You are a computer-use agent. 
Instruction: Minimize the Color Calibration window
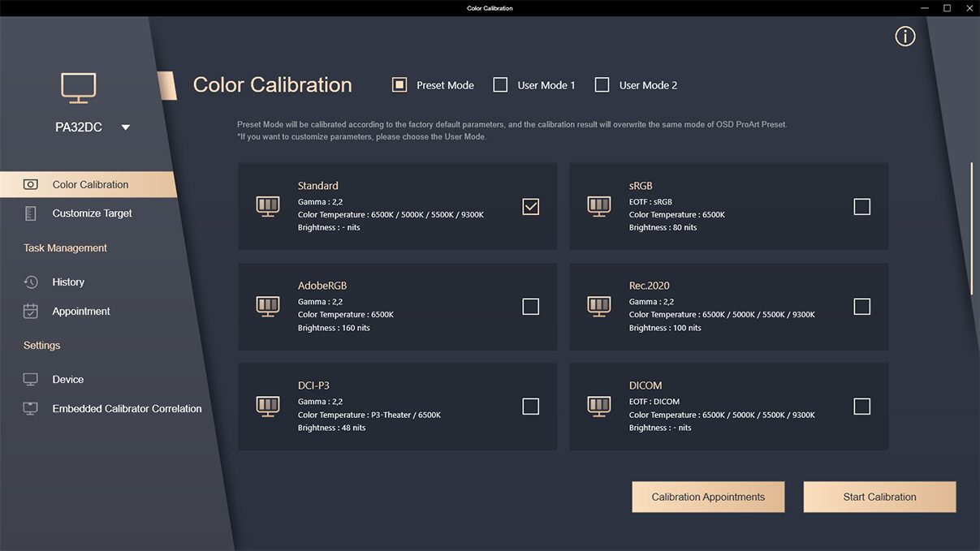click(x=926, y=8)
